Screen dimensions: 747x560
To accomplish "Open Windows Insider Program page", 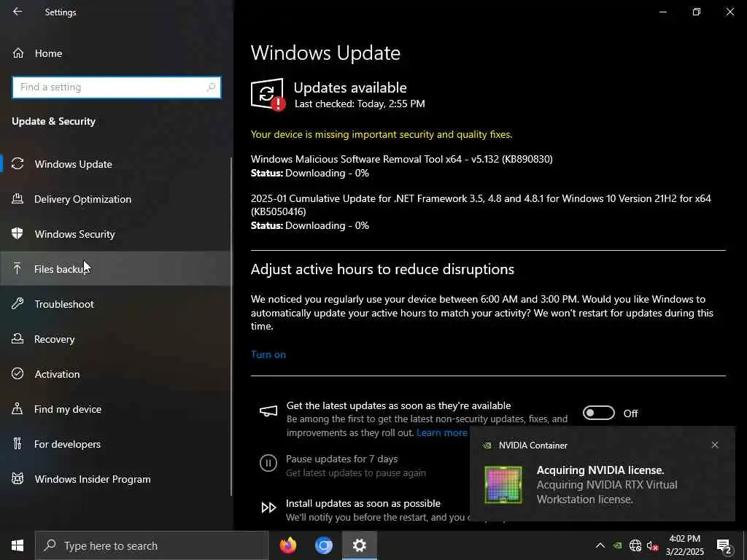I will (116, 479).
